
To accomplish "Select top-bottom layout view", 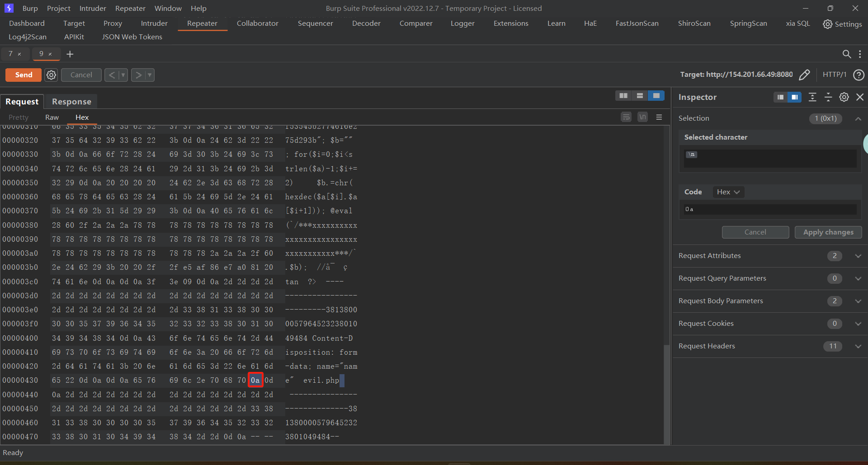I will [640, 96].
